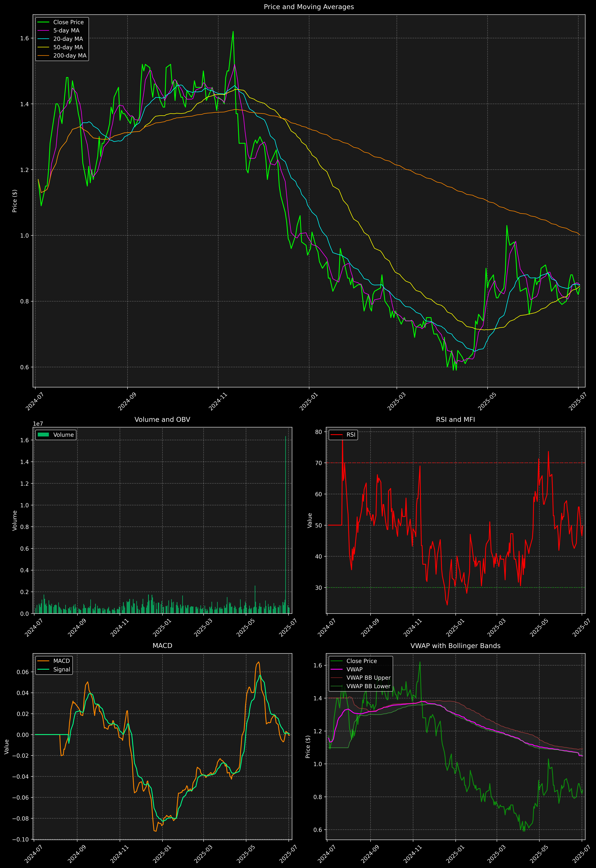Click '2025-01' on the MACD chart date axis
The image size is (596, 868).
162,854
